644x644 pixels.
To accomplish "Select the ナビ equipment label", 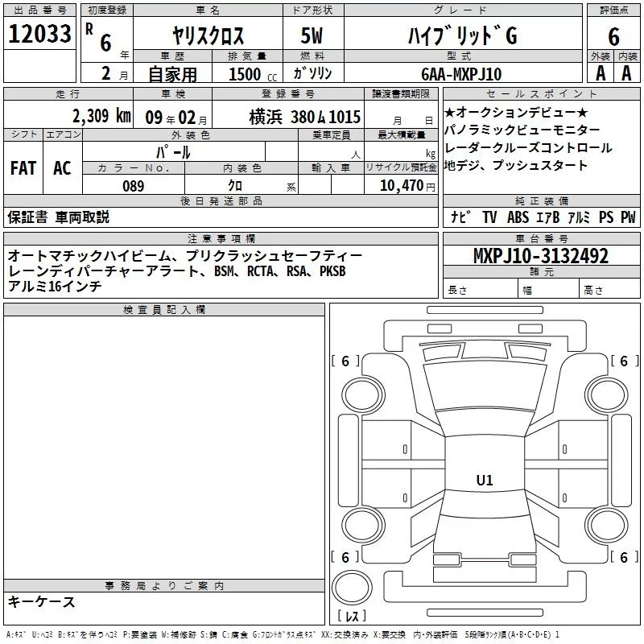I will pyautogui.click(x=460, y=217).
